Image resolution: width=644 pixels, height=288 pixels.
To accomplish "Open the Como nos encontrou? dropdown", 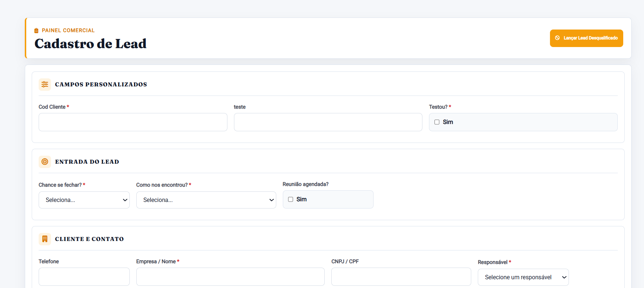I will (x=206, y=200).
